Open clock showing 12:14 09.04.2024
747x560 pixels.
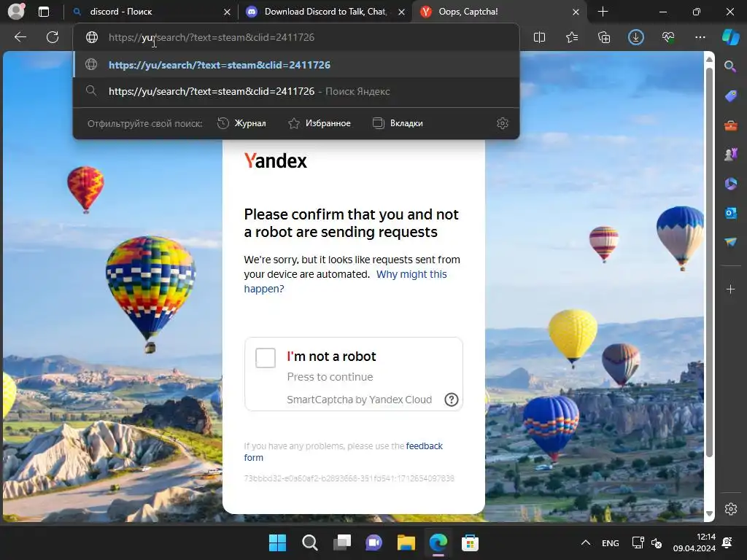click(x=694, y=542)
